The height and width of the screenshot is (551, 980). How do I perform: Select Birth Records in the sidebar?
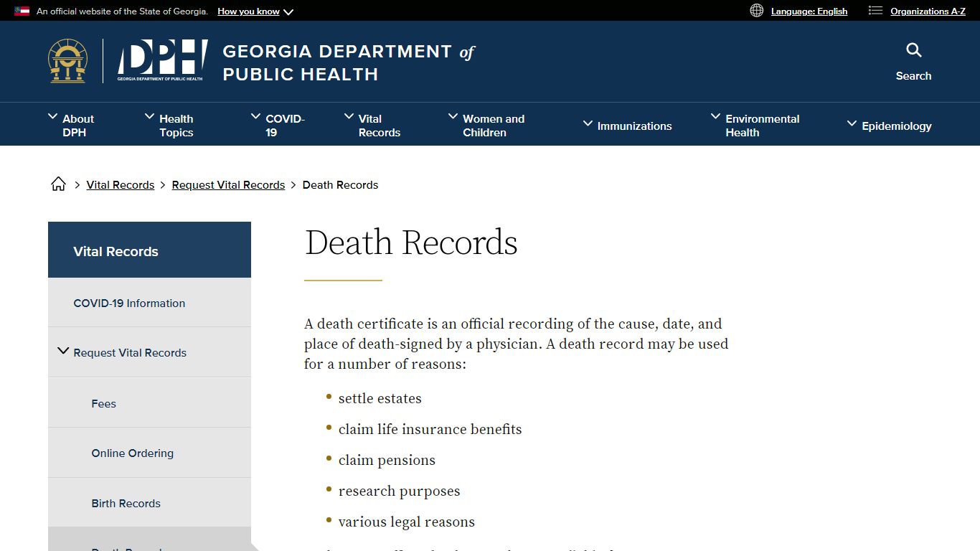pyautogui.click(x=149, y=503)
